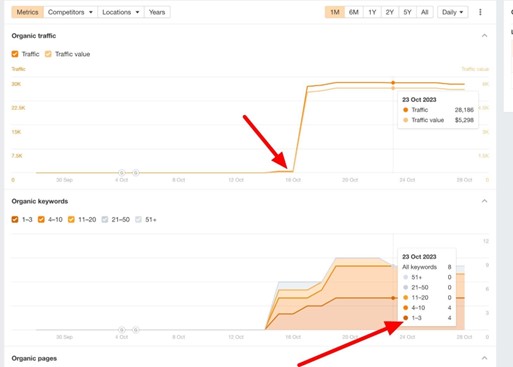This screenshot has width=513, height=367.
Task: Click the second Google update marker after 4 Oct on the traffic chart
Action: 136,173
